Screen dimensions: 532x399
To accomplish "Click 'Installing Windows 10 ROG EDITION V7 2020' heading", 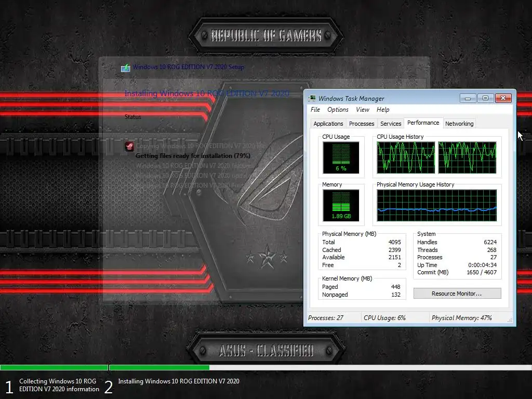I will point(207,94).
